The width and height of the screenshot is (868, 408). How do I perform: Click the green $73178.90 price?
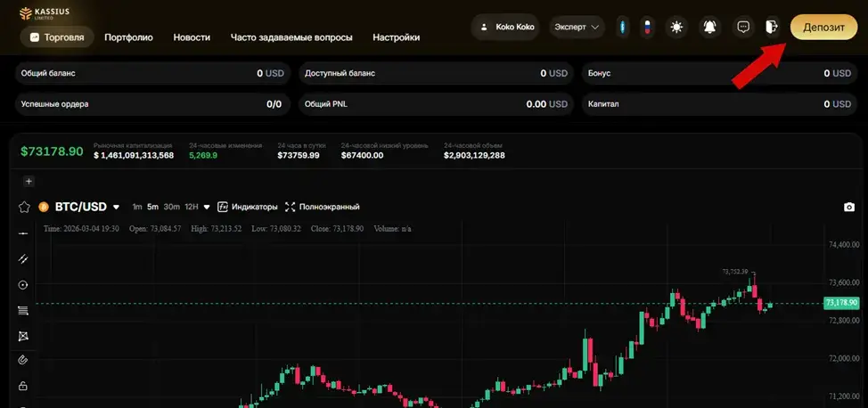pos(52,151)
